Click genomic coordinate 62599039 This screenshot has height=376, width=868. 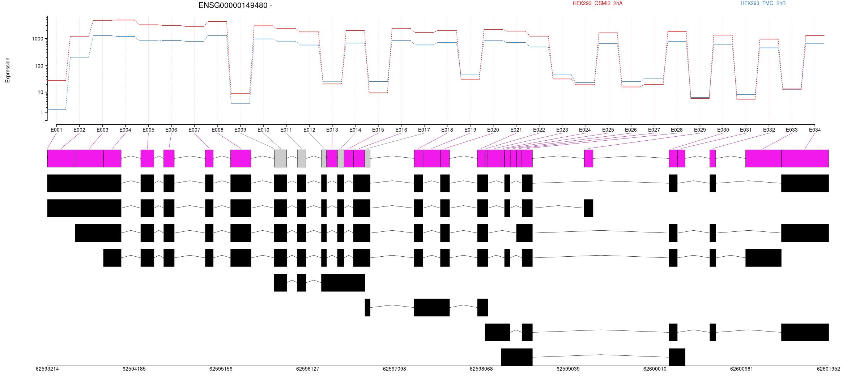568,369
